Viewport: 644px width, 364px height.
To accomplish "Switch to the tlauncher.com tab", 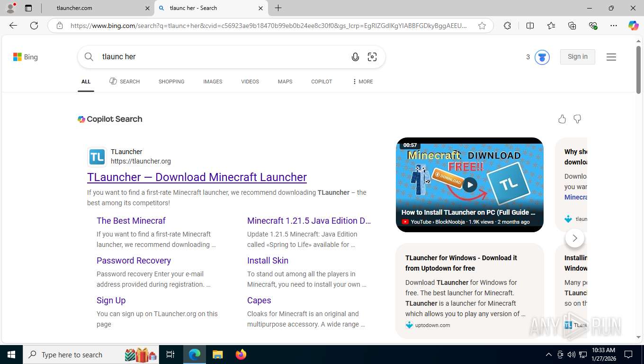I will [98, 8].
